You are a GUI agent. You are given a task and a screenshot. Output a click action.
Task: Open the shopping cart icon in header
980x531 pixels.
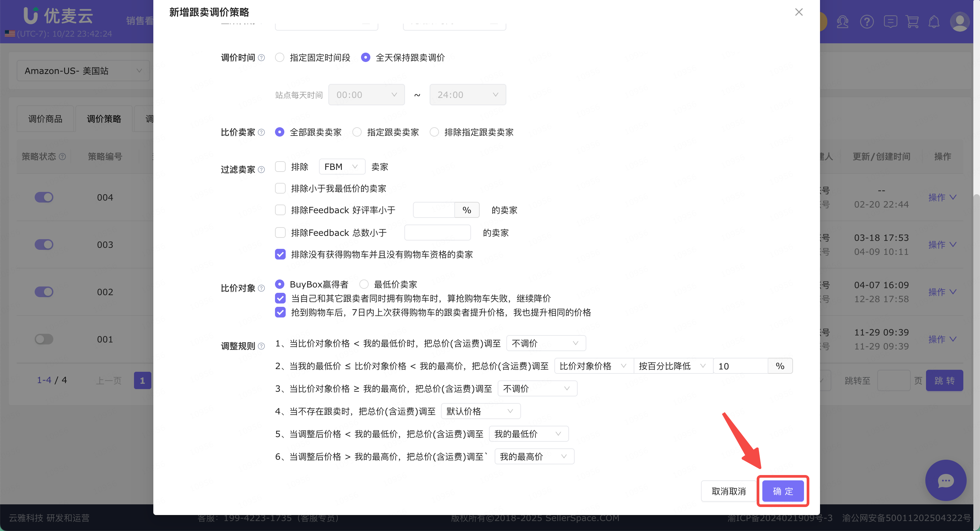912,22
